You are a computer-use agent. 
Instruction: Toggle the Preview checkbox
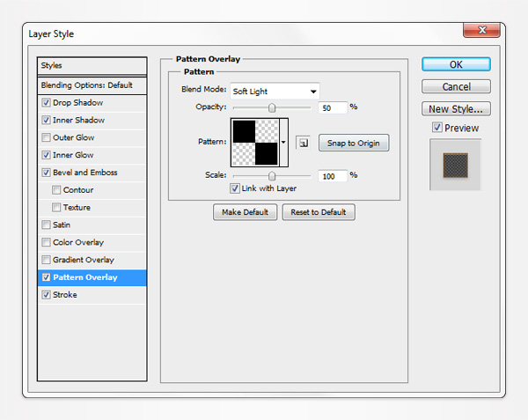point(437,128)
